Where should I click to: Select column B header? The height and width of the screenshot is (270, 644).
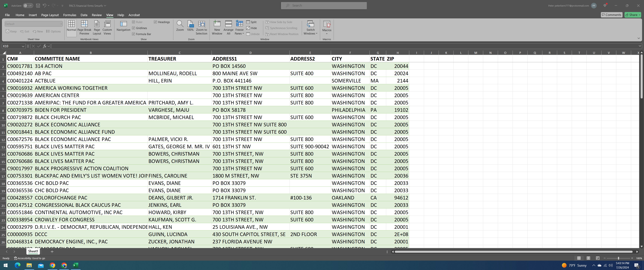point(90,53)
